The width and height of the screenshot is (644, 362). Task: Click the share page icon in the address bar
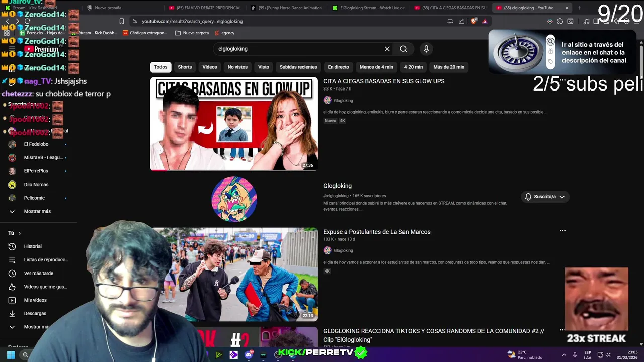click(461, 21)
